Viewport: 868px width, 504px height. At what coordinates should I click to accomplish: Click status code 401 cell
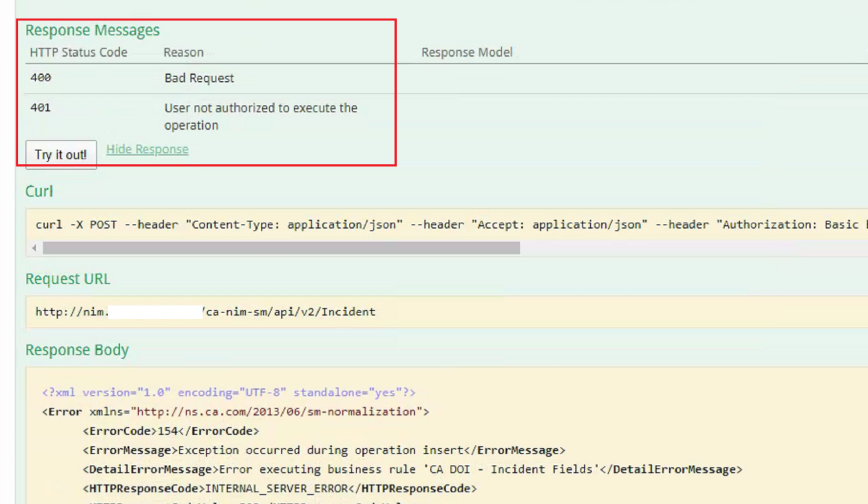coord(40,107)
